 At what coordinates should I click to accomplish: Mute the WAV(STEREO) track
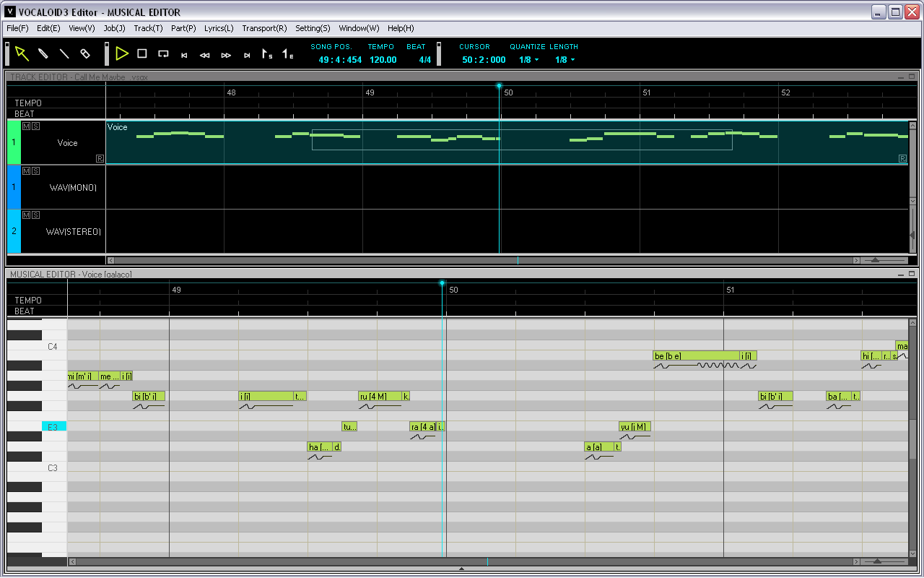click(x=26, y=215)
